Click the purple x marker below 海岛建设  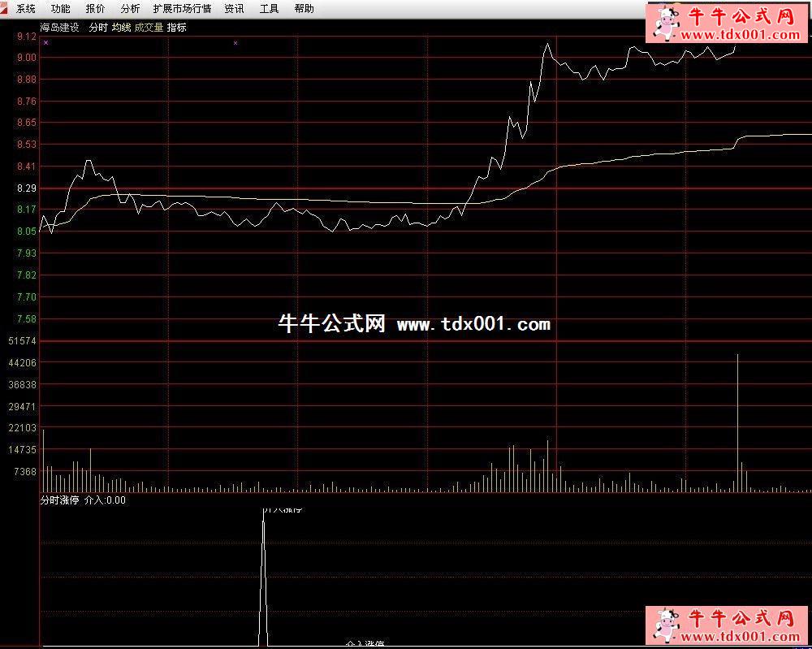(46, 42)
